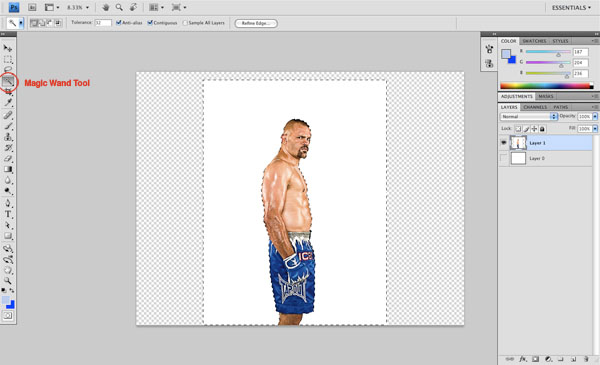Switch to the Paths tab

561,107
